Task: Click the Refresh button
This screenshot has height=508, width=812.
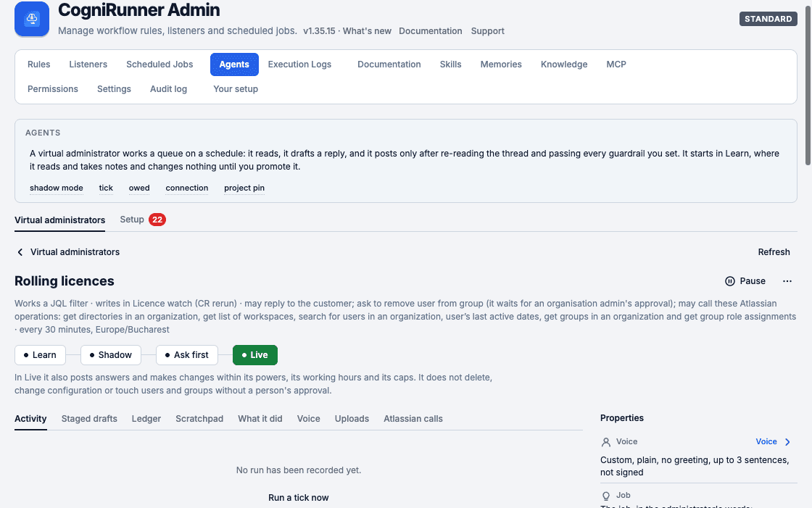Action: click(774, 252)
